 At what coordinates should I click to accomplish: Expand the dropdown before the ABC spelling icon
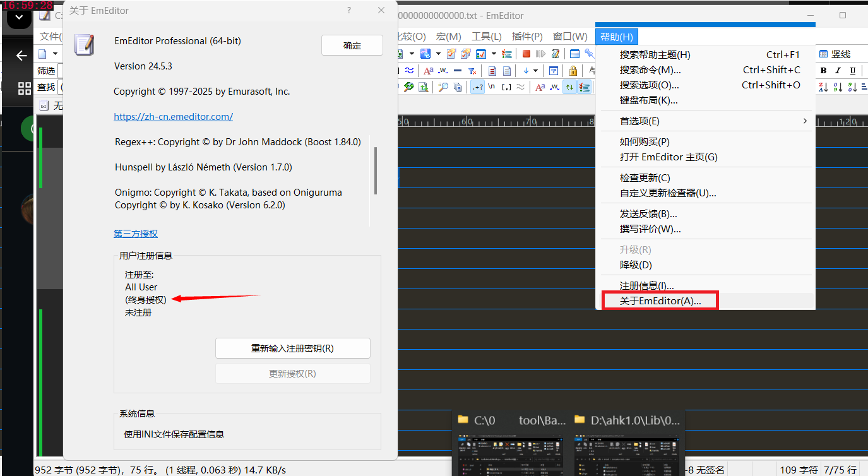pos(412,54)
